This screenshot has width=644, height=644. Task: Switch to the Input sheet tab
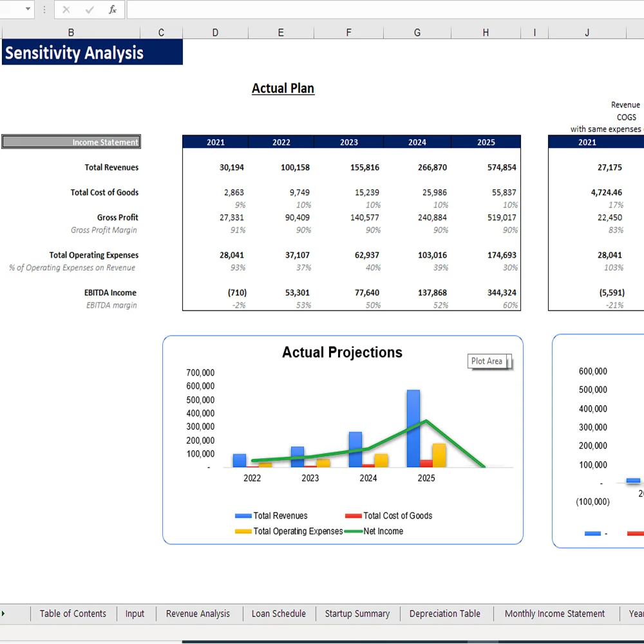135,613
